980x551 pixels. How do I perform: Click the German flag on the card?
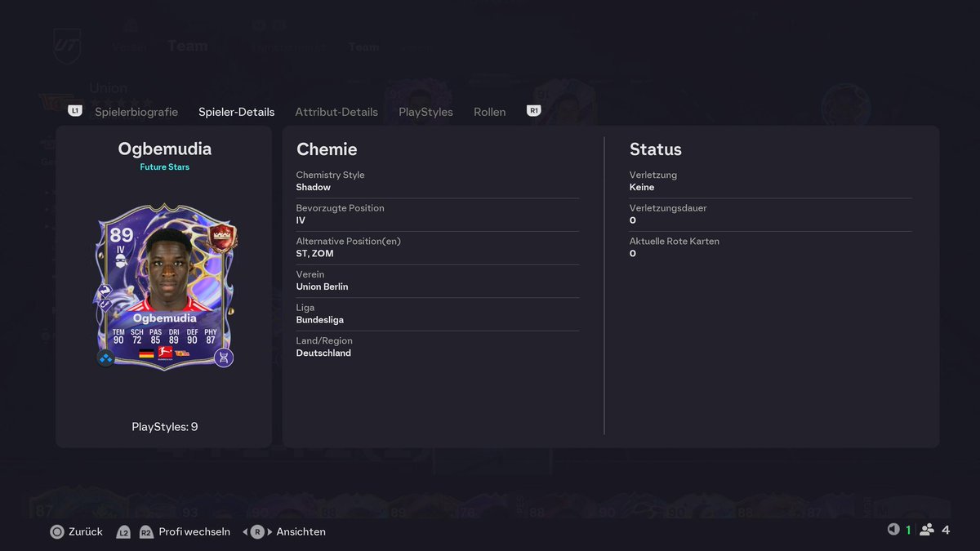pos(146,353)
